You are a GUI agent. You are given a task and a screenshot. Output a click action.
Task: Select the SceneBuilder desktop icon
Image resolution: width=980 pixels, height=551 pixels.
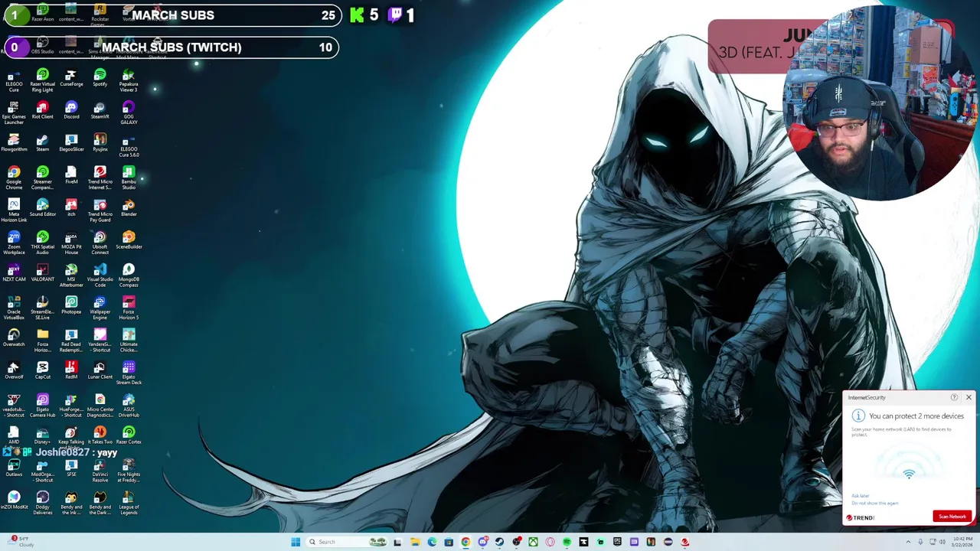pyautogui.click(x=129, y=240)
